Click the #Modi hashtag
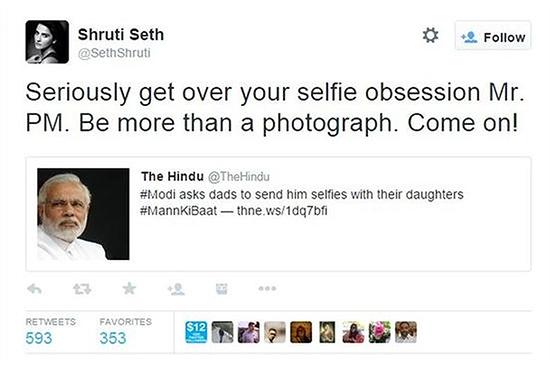 coord(158,194)
